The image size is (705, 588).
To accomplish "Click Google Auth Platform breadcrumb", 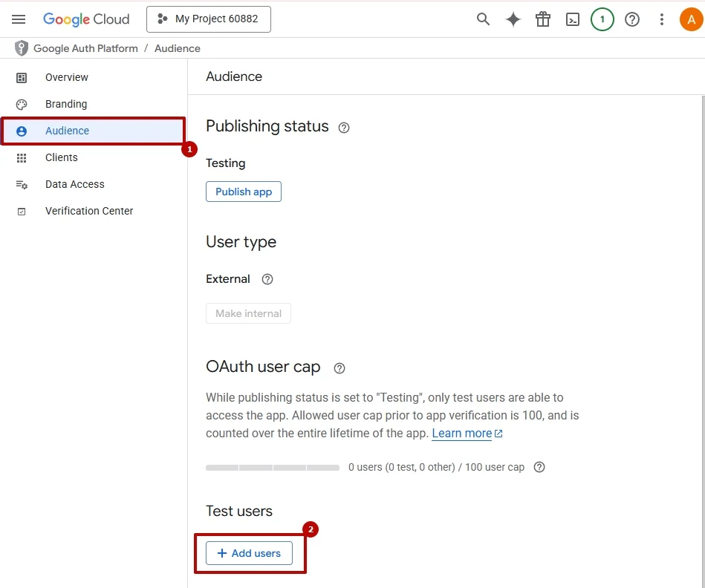I will click(x=85, y=48).
